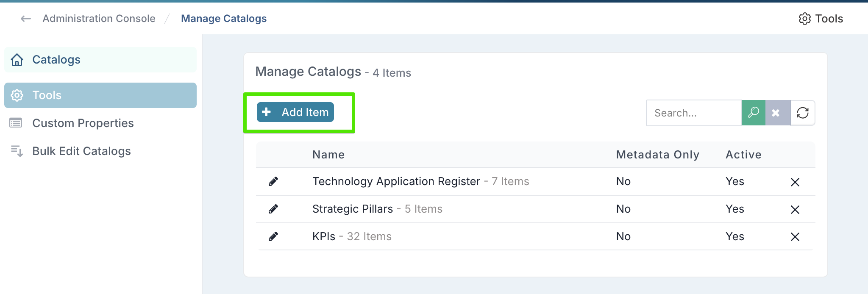The width and height of the screenshot is (868, 294).
Task: Delete the Technology Application Register catalog
Action: pyautogui.click(x=795, y=182)
